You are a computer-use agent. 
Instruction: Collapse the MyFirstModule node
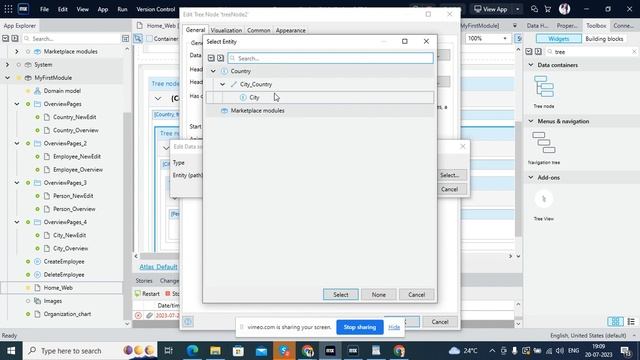pyautogui.click(x=7, y=78)
